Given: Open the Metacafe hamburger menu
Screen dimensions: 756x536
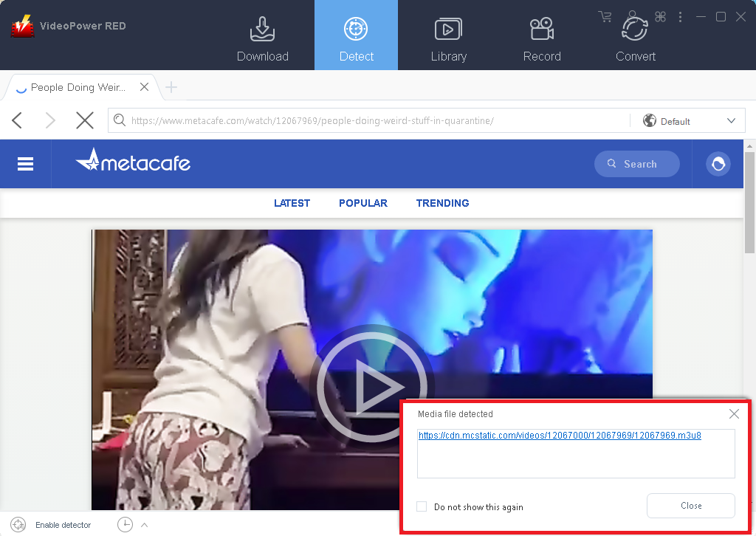Looking at the screenshot, I should coord(26,164).
